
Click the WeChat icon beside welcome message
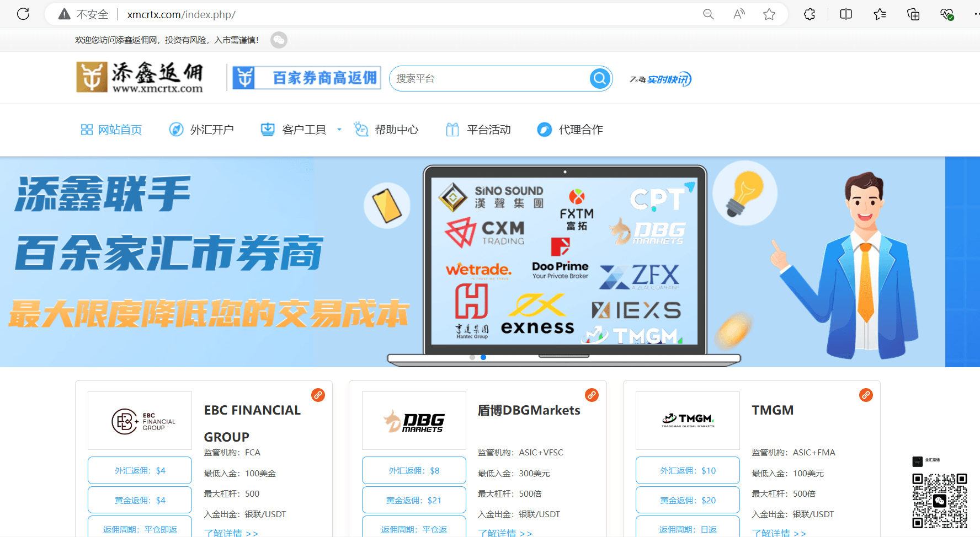pos(279,40)
